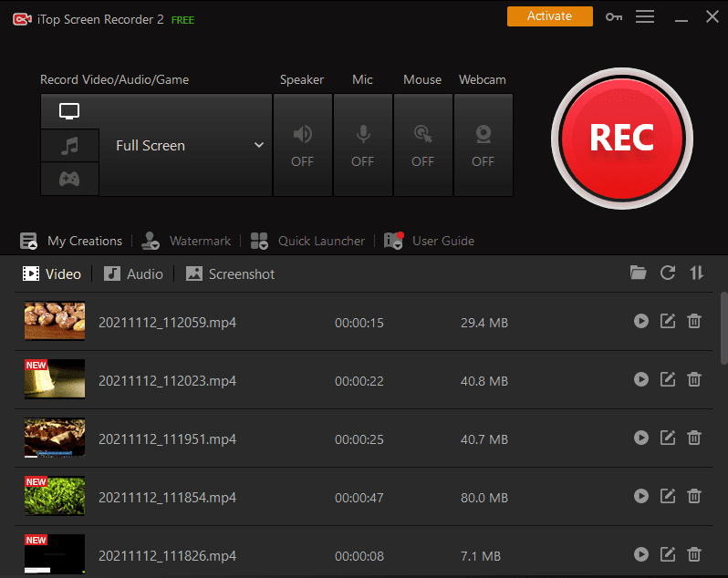
Task: Toggle the Mic recording on
Action: click(x=362, y=145)
